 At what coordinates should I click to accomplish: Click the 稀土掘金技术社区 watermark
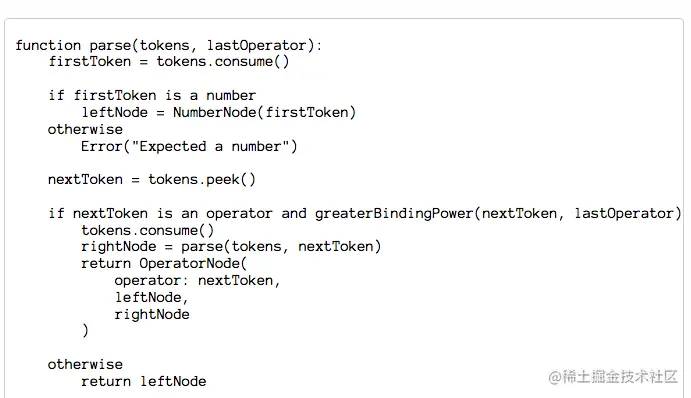point(613,377)
